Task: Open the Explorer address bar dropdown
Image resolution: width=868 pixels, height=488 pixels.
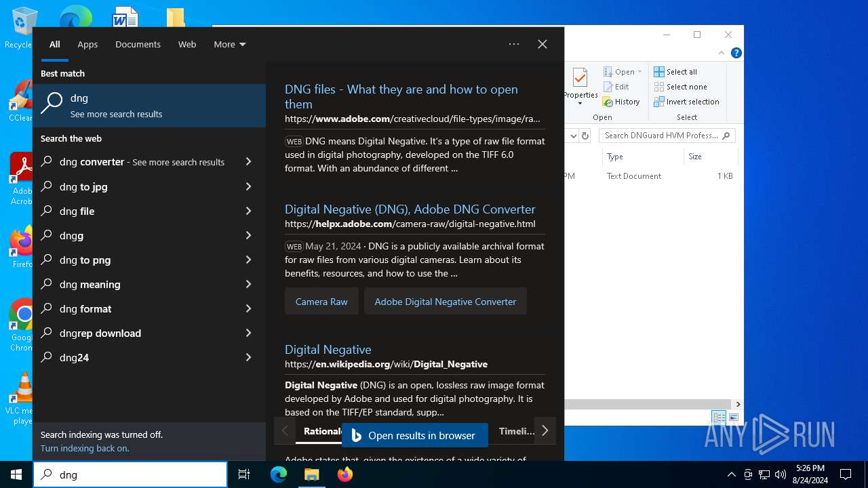Action: pos(573,136)
